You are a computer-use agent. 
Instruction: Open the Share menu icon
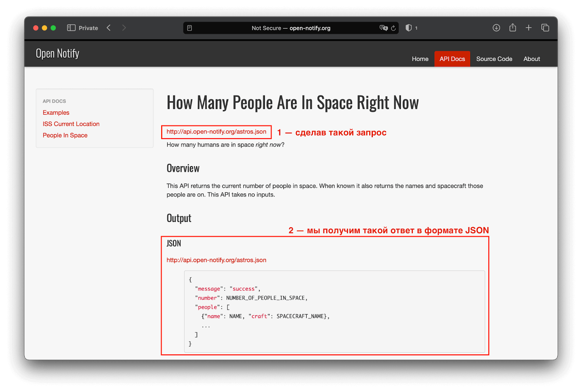click(x=513, y=28)
